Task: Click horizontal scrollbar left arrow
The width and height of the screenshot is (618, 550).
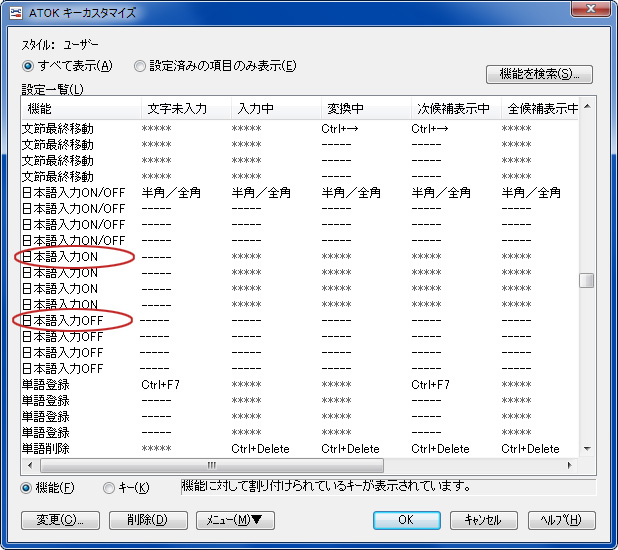Action: pyautogui.click(x=30, y=465)
